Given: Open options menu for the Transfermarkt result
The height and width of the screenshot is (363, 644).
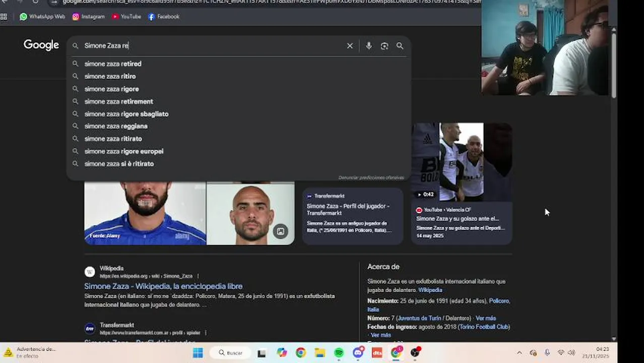Looking at the screenshot, I should click(206, 333).
